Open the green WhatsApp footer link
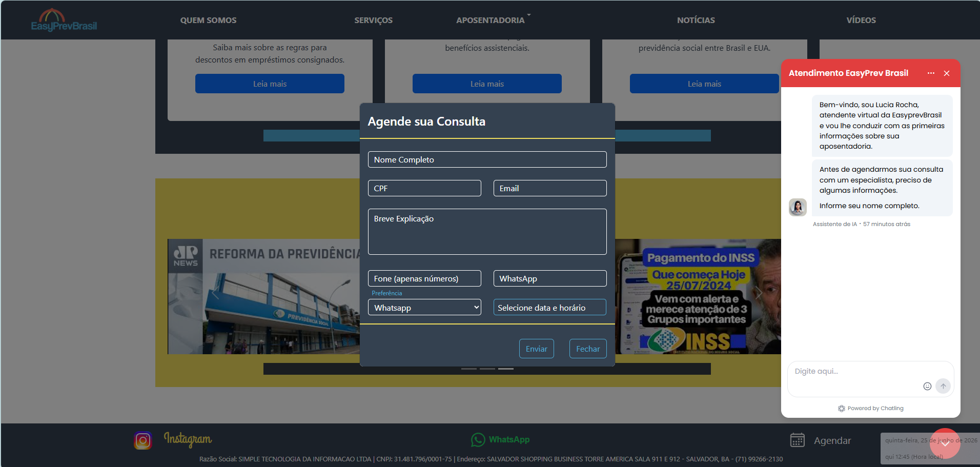 [509, 440]
